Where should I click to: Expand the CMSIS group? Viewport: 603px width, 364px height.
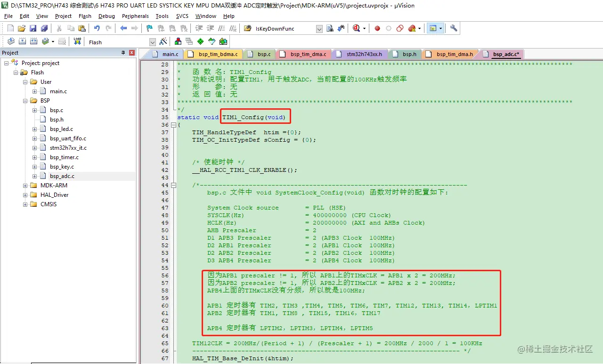(x=25, y=204)
